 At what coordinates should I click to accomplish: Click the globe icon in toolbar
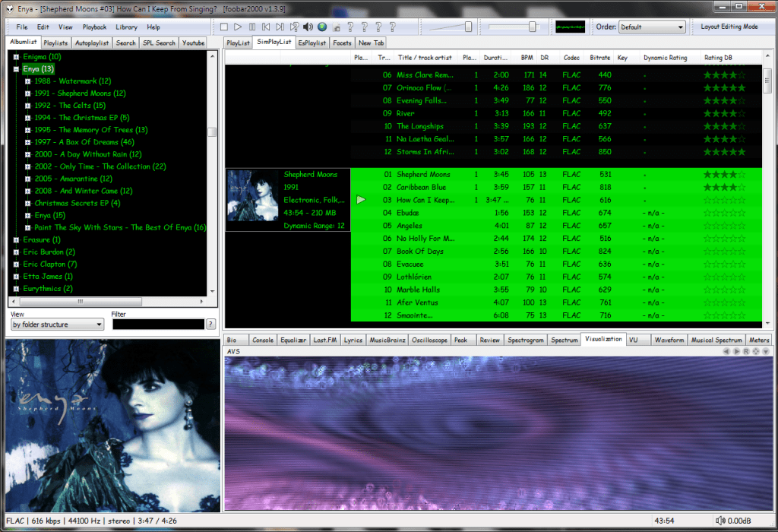322,27
